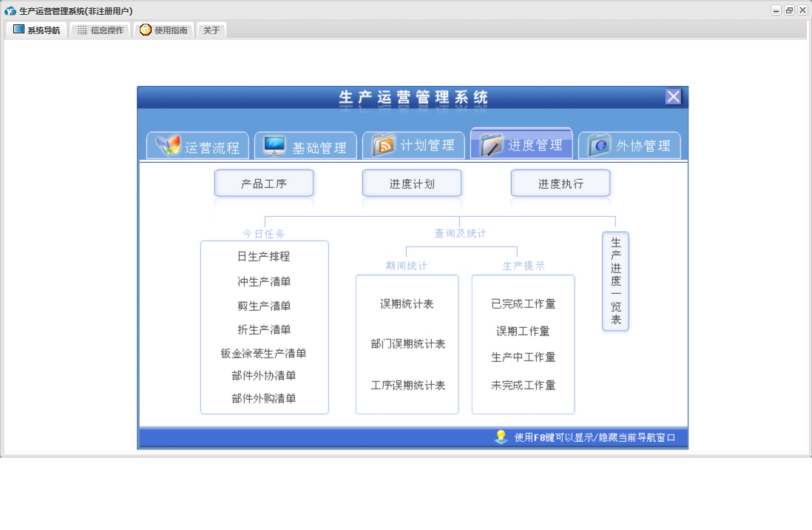This screenshot has width=812, height=530.
Task: Click the 产品工序 button
Action: coord(264,184)
